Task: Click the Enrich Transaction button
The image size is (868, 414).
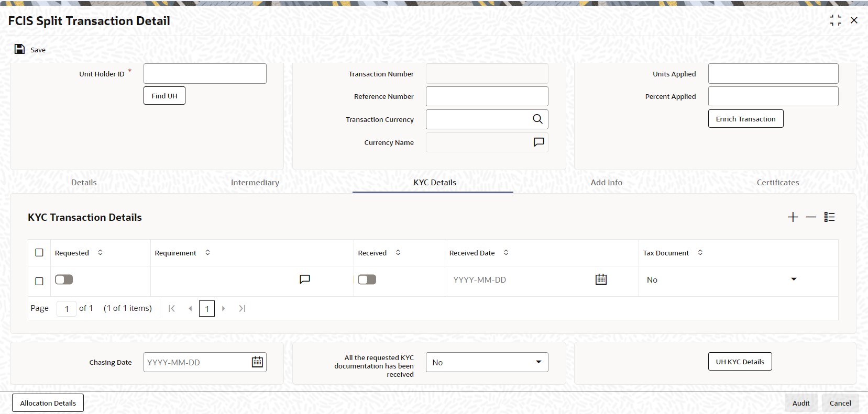Action: click(745, 119)
